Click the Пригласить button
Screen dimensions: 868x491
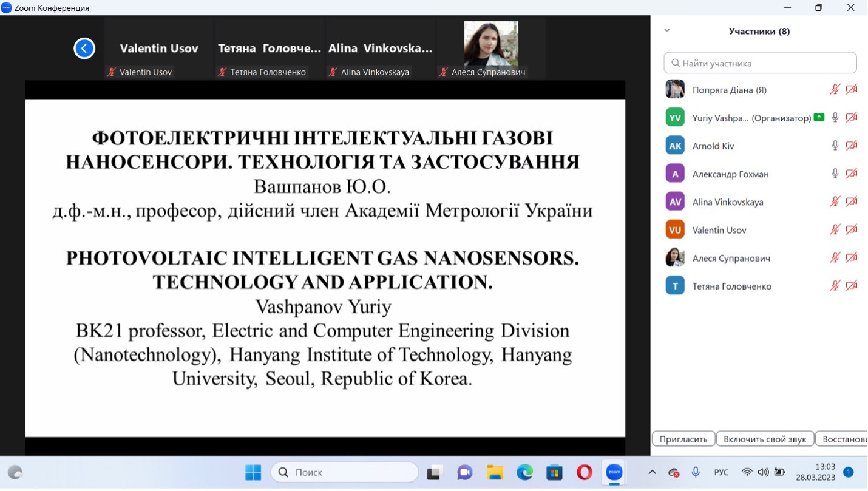click(683, 439)
